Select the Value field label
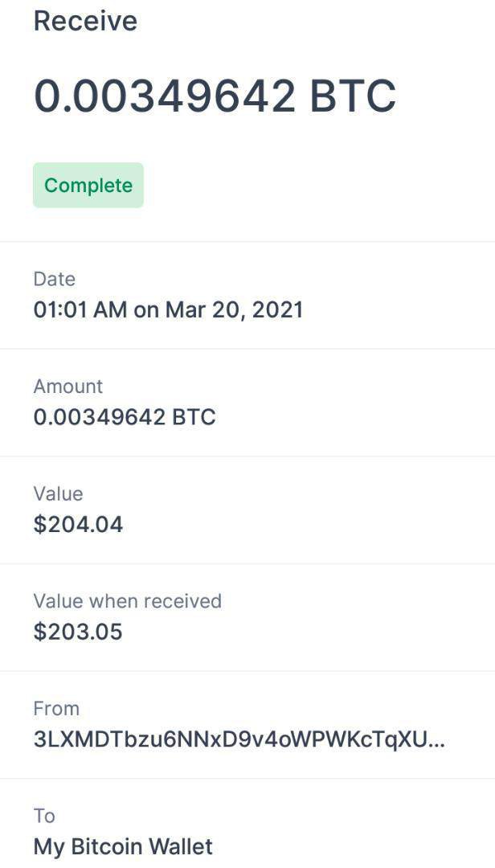This screenshot has width=495, height=868. (58, 493)
